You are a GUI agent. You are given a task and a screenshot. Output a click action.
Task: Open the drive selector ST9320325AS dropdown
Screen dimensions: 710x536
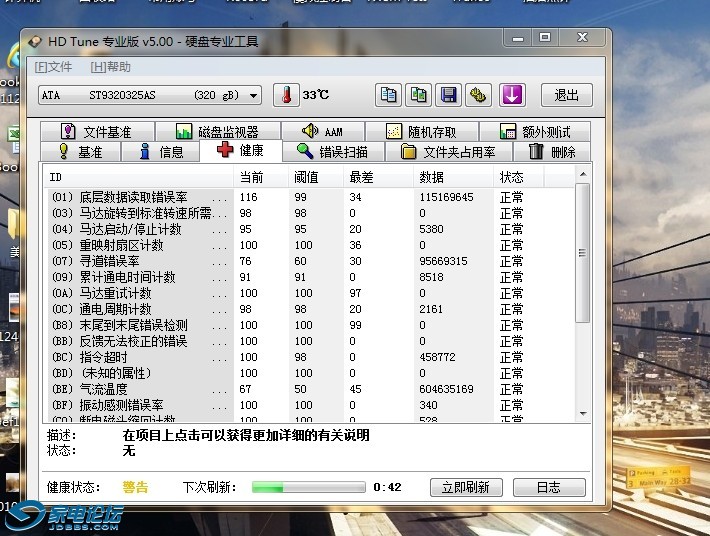(150, 95)
